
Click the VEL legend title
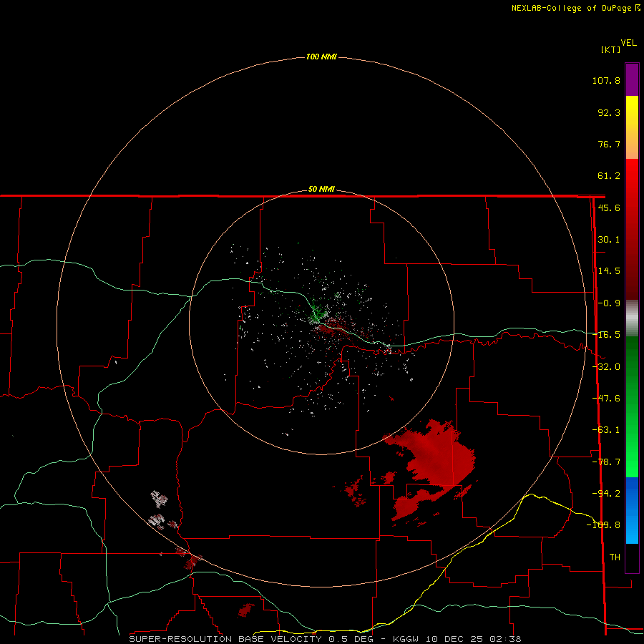coord(628,43)
